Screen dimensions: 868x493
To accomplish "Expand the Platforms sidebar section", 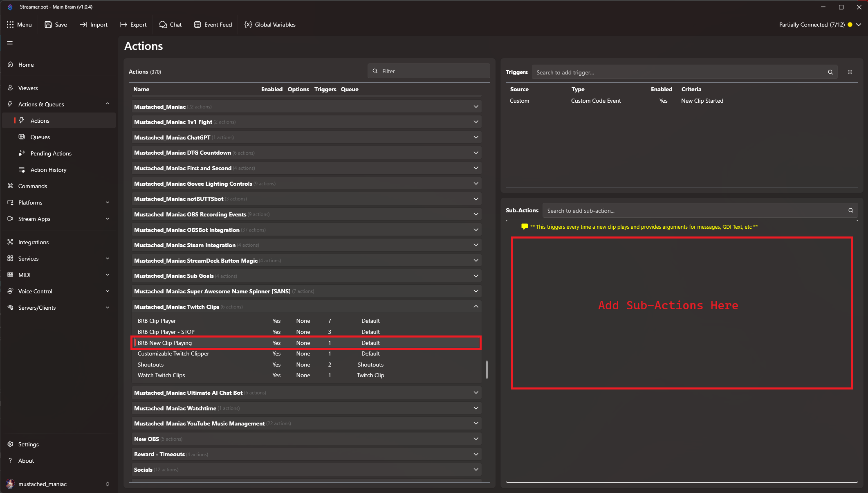I will [108, 203].
